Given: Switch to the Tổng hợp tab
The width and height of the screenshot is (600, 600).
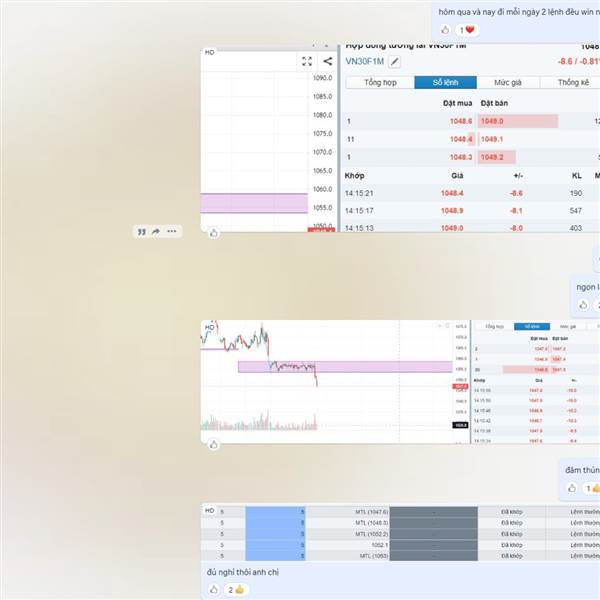Looking at the screenshot, I should (x=380, y=82).
